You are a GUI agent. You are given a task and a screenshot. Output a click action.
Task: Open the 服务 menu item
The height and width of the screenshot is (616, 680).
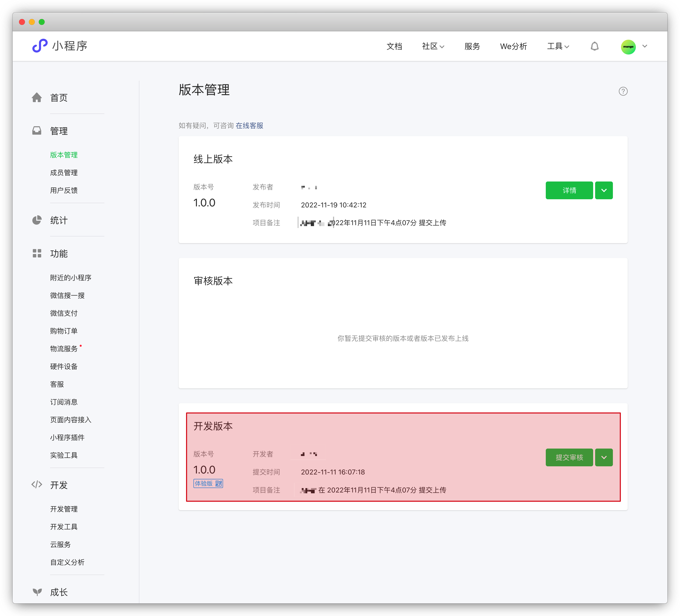pos(472,46)
